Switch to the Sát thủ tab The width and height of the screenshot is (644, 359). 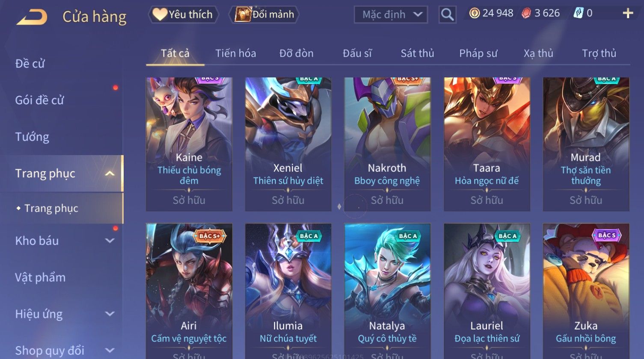(417, 53)
